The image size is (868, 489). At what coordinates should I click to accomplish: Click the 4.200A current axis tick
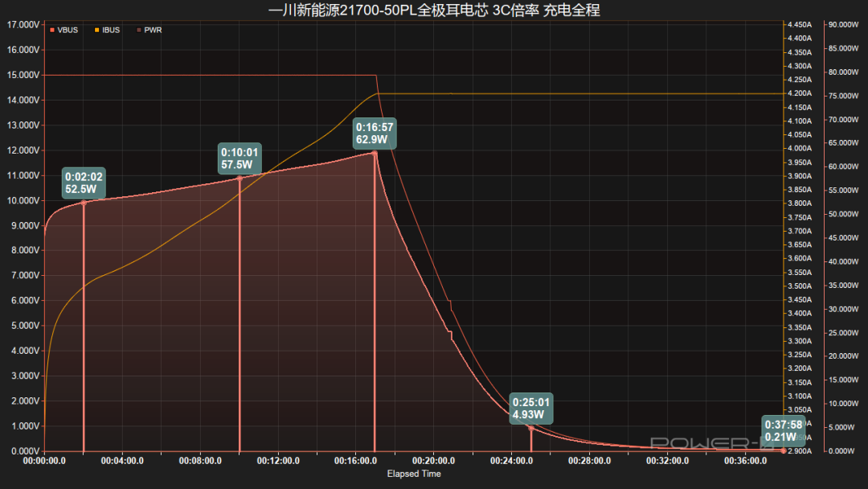[x=800, y=93]
